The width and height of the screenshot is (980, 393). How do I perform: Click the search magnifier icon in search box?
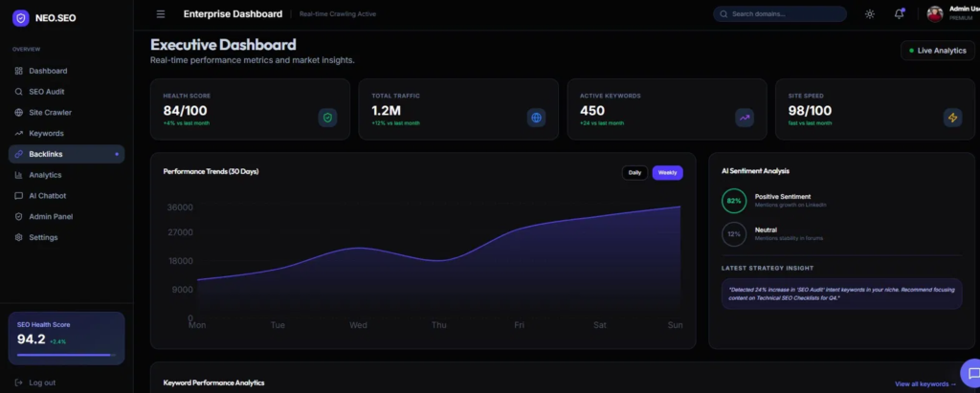[x=724, y=13]
